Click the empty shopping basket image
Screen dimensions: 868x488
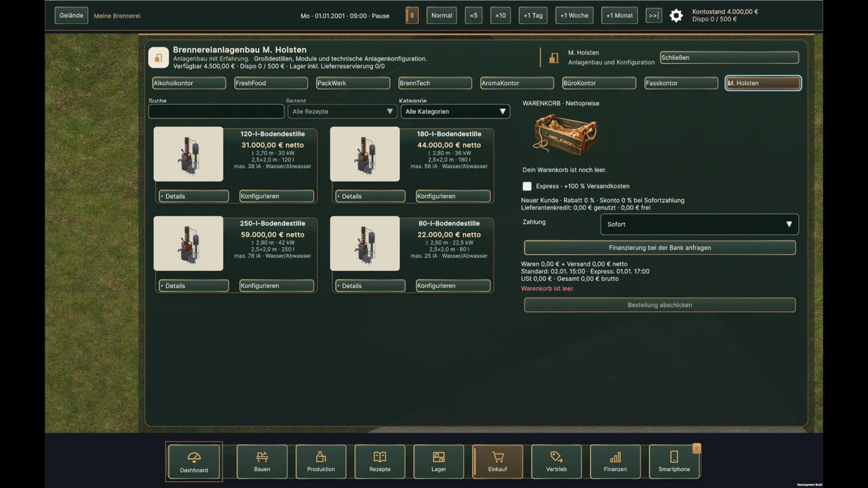click(566, 134)
